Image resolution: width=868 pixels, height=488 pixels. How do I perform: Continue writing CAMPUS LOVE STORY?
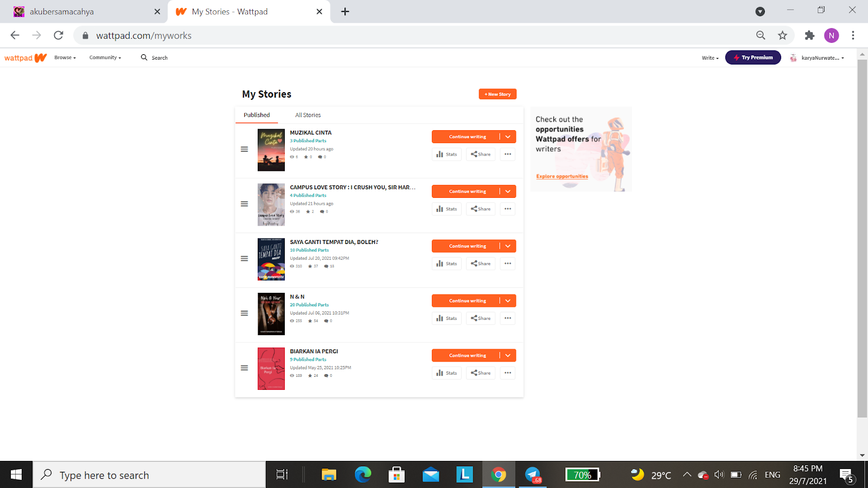467,191
